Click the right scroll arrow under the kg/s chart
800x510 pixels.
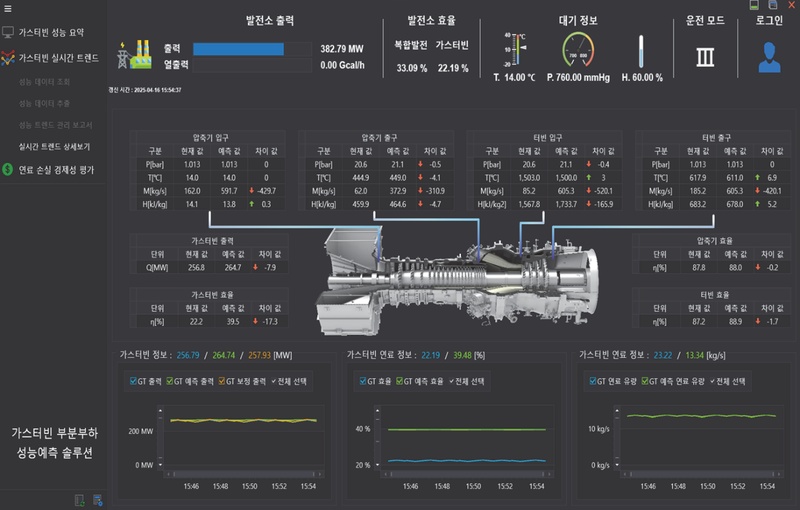point(779,474)
